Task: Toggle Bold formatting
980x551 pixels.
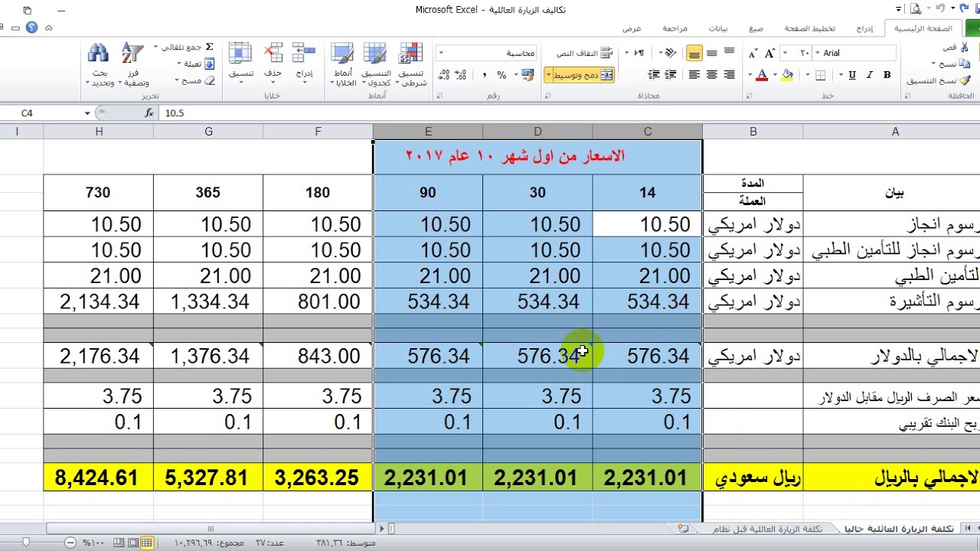Action: [887, 75]
